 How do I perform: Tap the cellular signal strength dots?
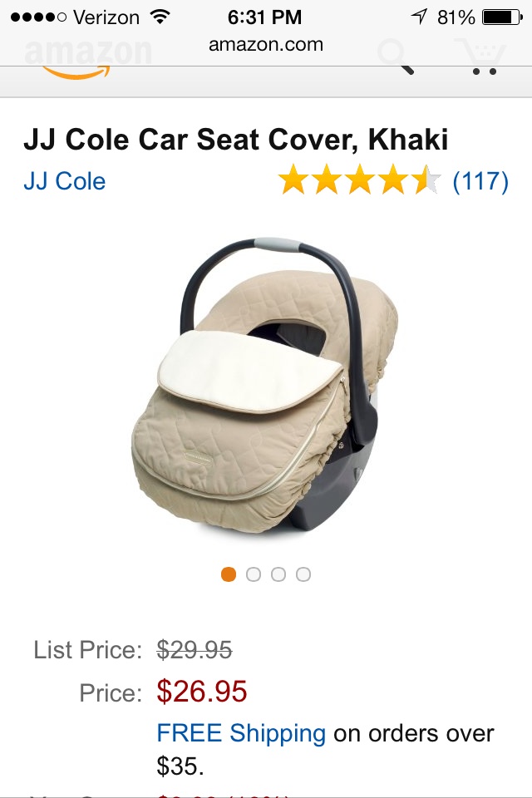(x=39, y=17)
